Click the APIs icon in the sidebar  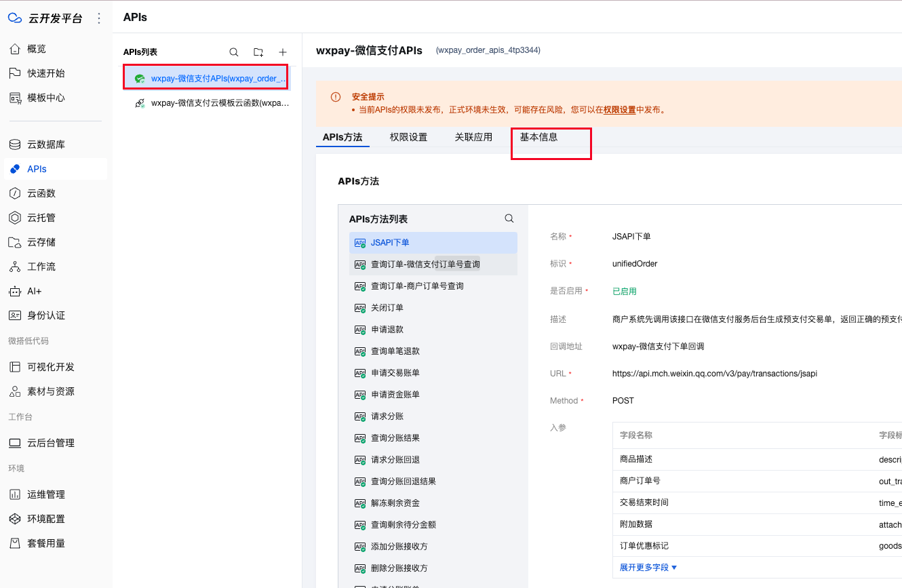coord(15,169)
